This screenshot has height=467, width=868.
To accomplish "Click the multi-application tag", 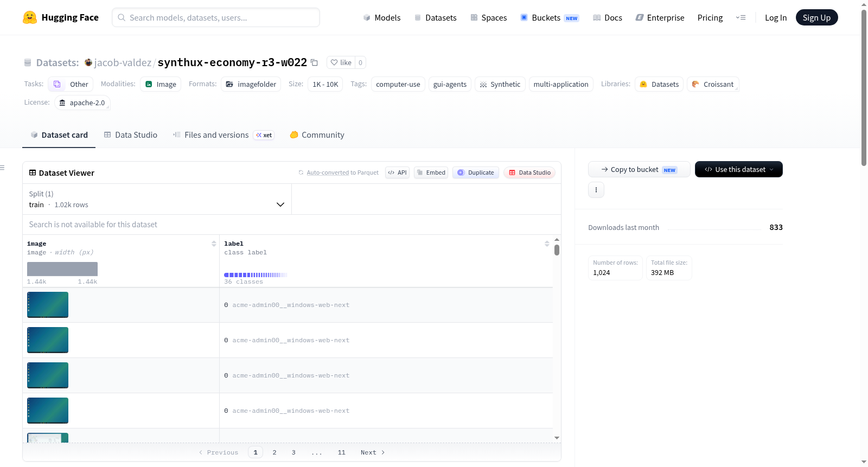I will pyautogui.click(x=561, y=84).
